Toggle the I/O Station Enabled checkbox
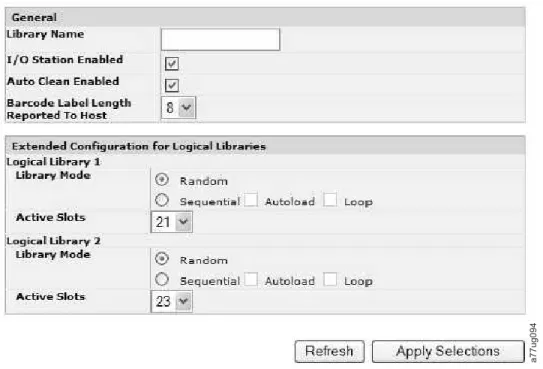This screenshot has height=369, width=543. (172, 64)
